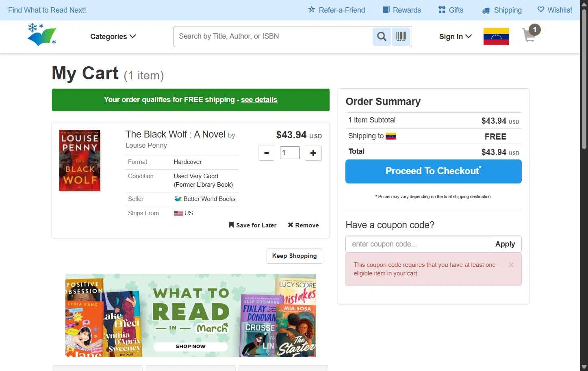Click the Better World Books logo
The width and height of the screenshot is (588, 371).
click(42, 35)
